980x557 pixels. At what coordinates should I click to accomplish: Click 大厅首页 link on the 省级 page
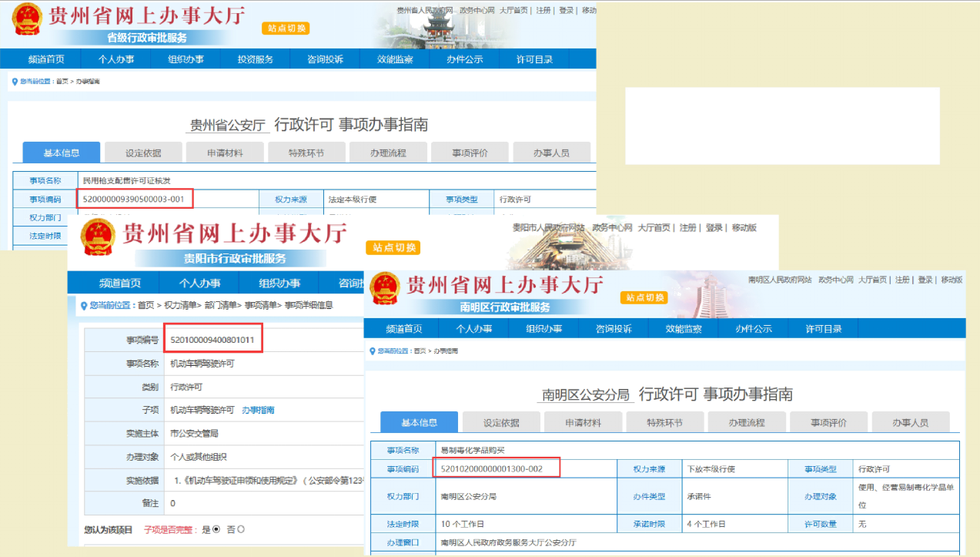click(513, 10)
